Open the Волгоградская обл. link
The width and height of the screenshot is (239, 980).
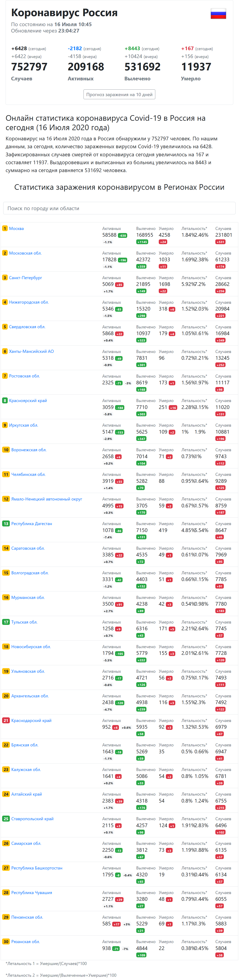(x=30, y=573)
